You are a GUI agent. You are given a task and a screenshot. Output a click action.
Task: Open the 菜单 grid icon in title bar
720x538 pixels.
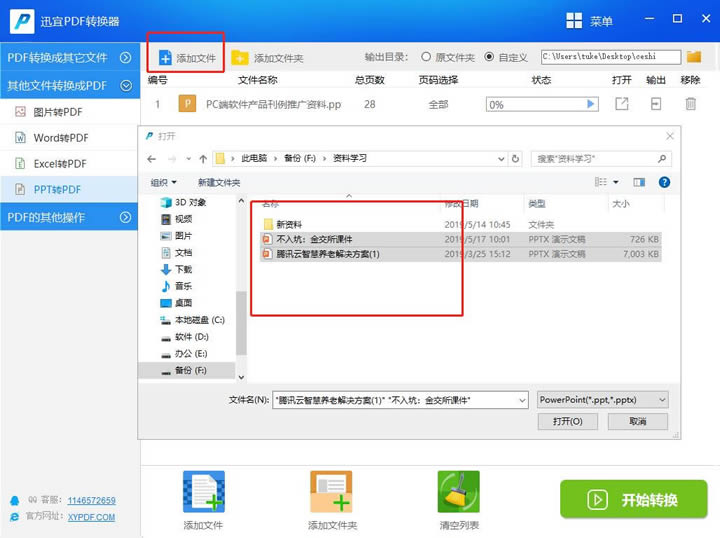pos(574,21)
